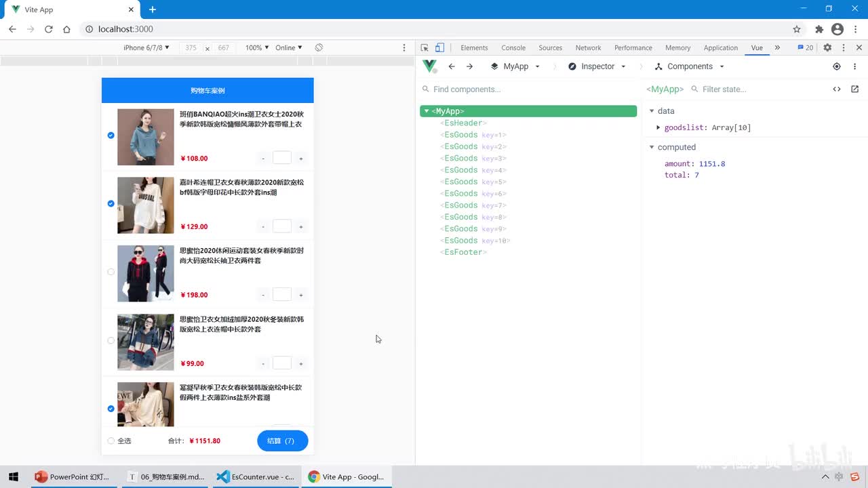Click the localhost:3000 address bar
The height and width of the screenshot is (488, 868).
(x=434, y=29)
